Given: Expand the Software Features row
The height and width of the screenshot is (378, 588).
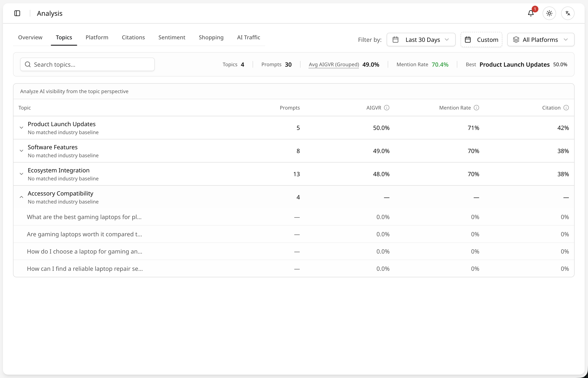Looking at the screenshot, I should click(x=21, y=151).
